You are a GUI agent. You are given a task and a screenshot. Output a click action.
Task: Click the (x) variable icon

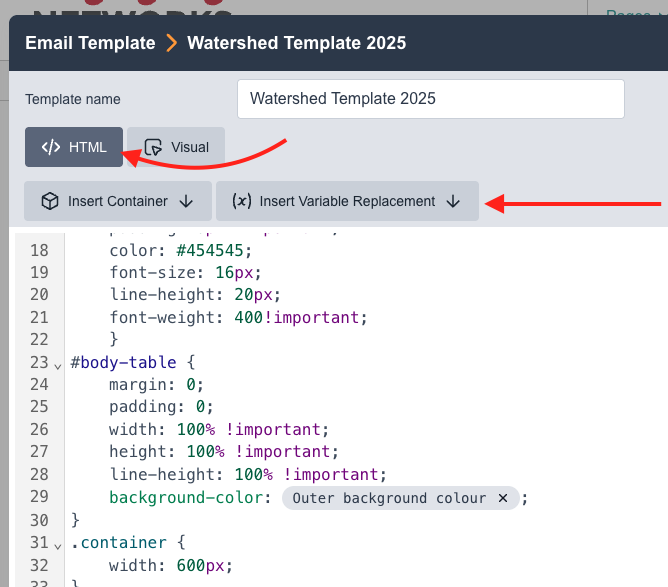click(242, 201)
